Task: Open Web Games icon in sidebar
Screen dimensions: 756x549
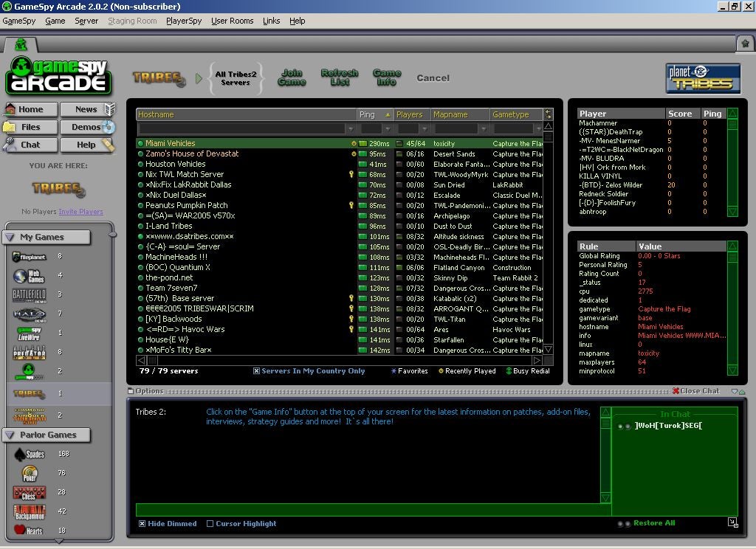Action: pos(29,276)
